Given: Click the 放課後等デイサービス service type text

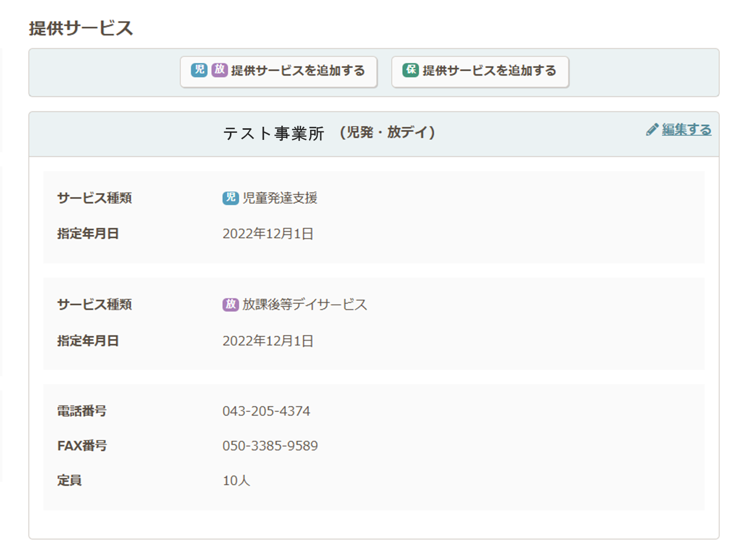Looking at the screenshot, I should 305,304.
